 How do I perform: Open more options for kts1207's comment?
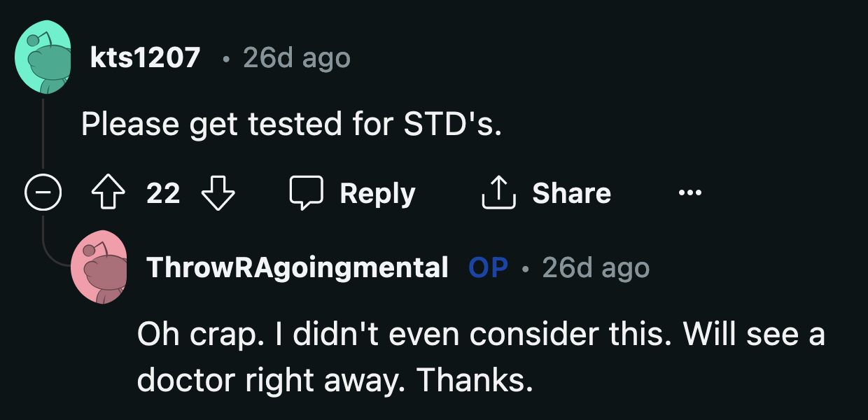coord(689,193)
